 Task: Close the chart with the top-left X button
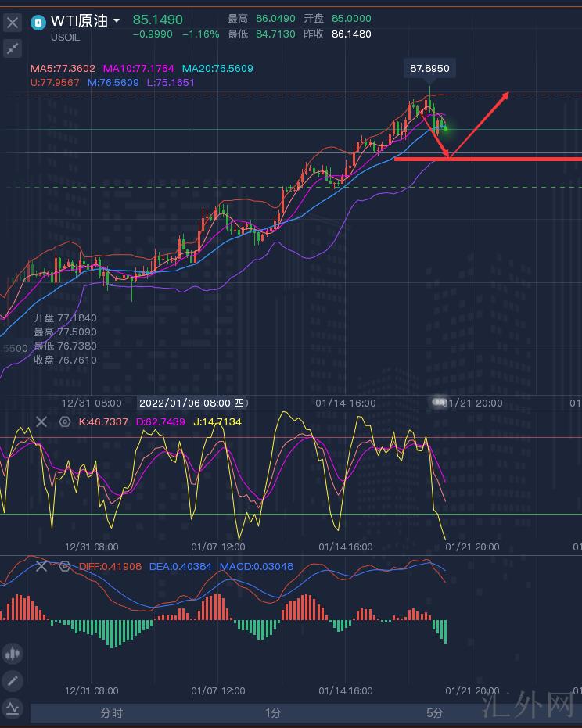pos(12,23)
